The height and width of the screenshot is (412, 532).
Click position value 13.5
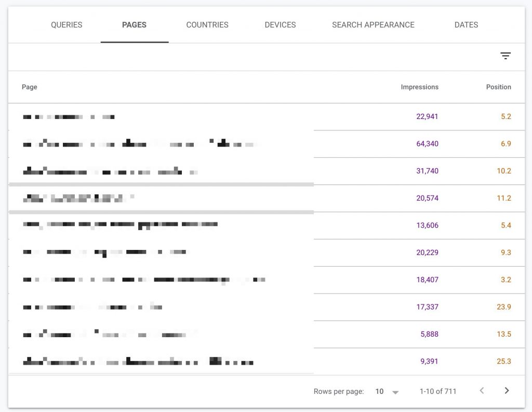504,334
